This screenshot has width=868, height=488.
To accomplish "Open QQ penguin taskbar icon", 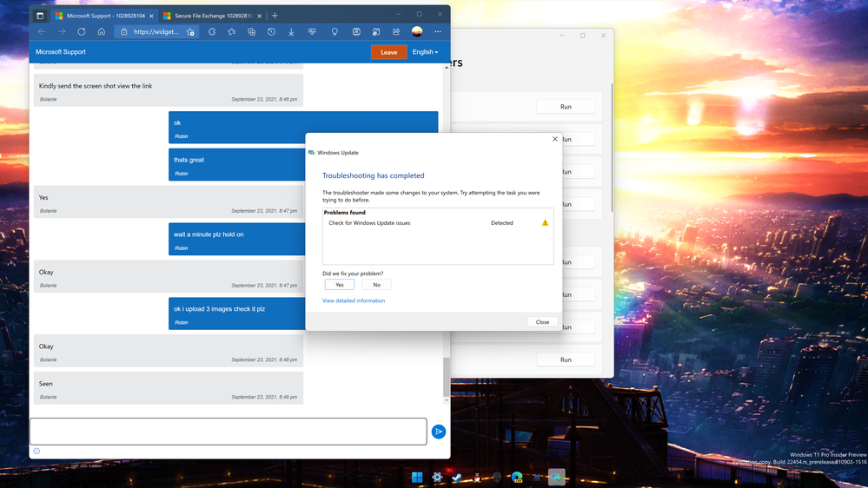I will pyautogui.click(x=477, y=477).
